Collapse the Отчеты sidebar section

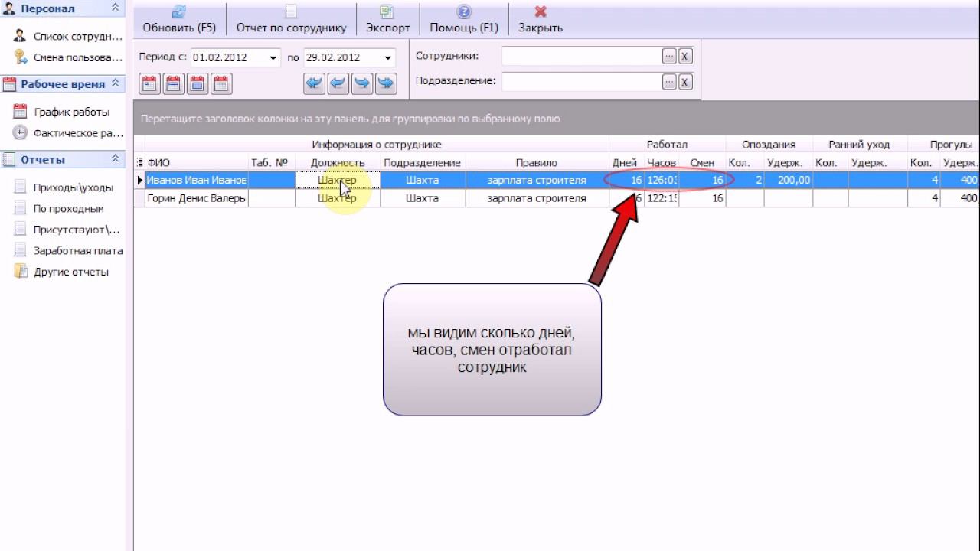pyautogui.click(x=115, y=159)
